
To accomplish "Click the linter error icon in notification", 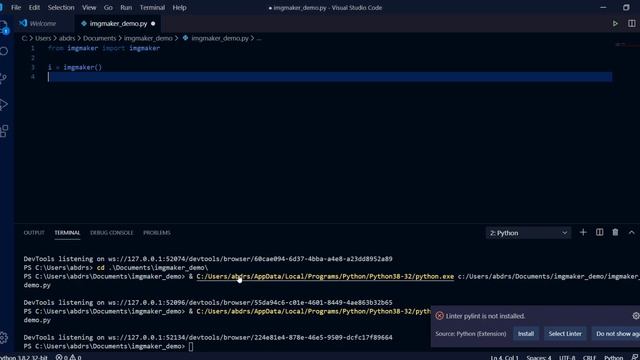I will tap(440, 316).
